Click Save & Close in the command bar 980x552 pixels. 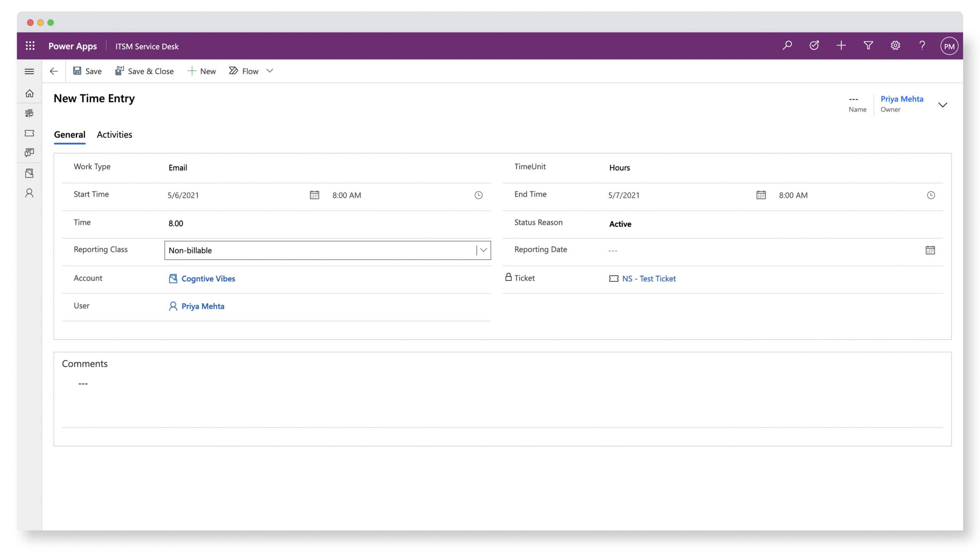tap(144, 71)
